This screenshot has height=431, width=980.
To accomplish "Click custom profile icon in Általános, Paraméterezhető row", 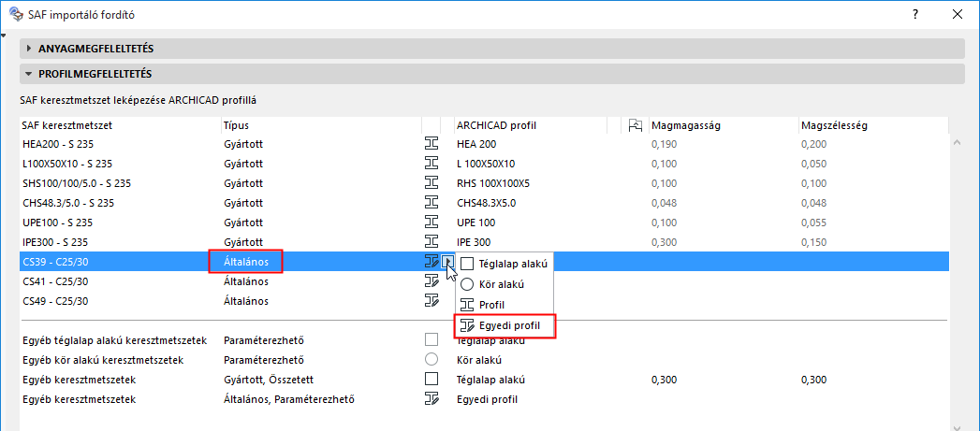I will click(431, 398).
